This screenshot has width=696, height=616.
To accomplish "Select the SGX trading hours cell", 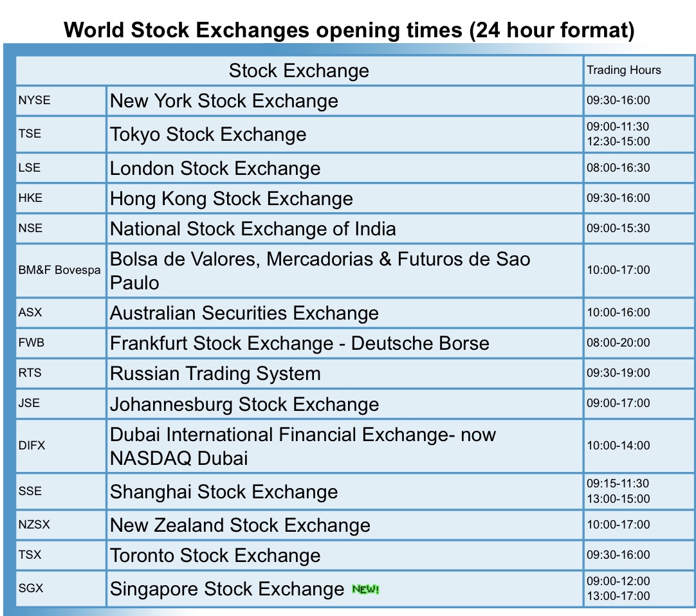I will [x=639, y=588].
